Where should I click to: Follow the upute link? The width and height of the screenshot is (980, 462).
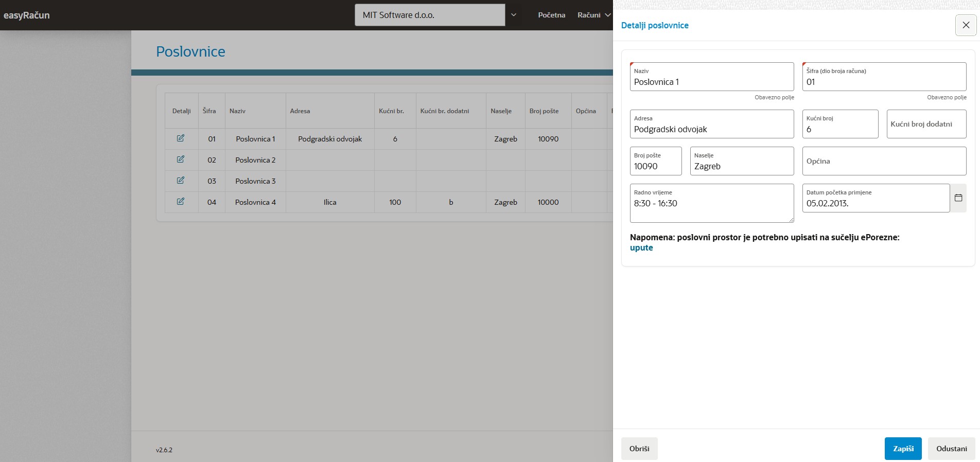click(x=641, y=248)
